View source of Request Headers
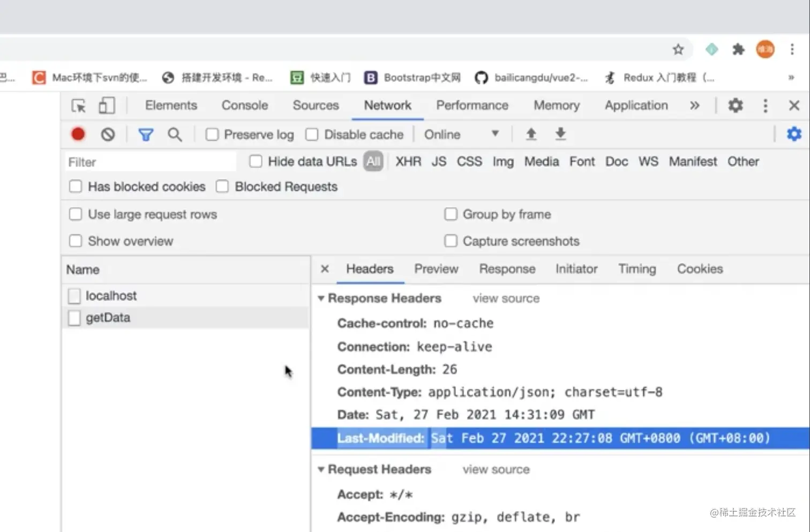This screenshot has width=810, height=532. (496, 469)
